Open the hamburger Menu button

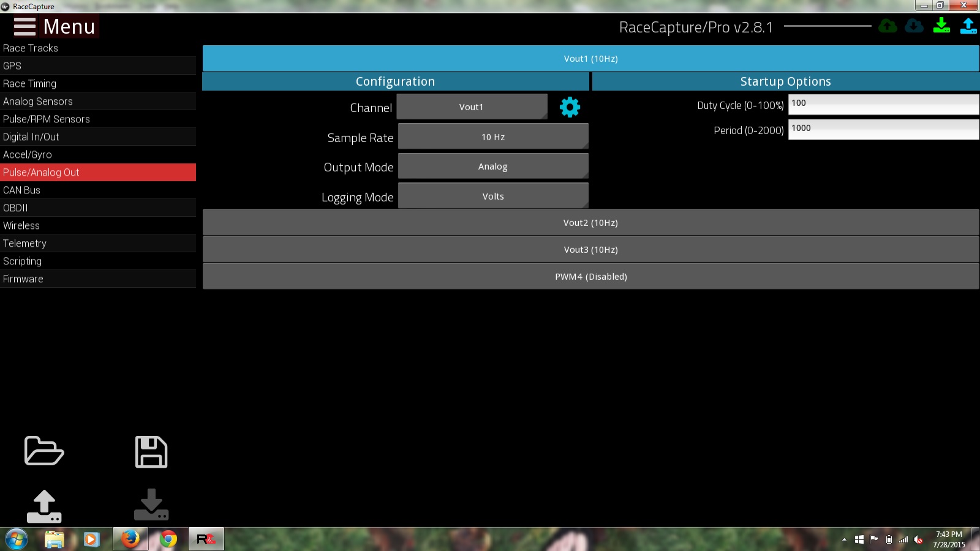[55, 27]
